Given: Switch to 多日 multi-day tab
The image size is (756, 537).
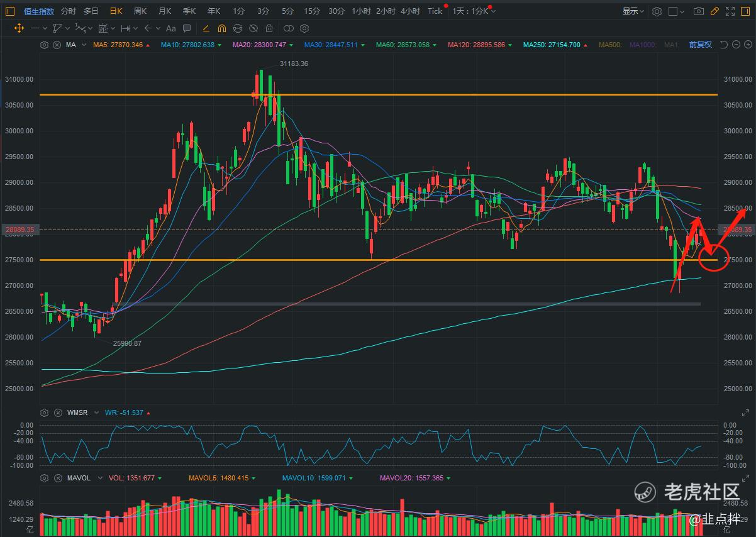Looking at the screenshot, I should click(x=91, y=11).
